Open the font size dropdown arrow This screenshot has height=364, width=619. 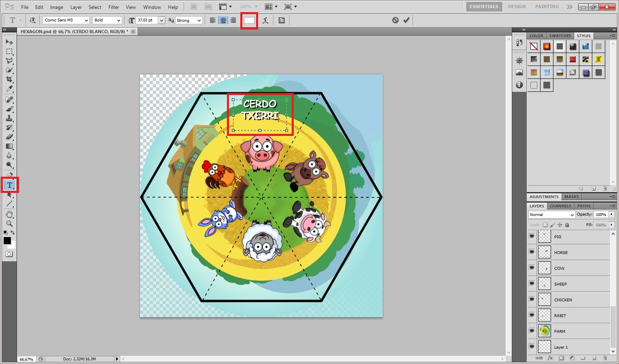click(x=161, y=20)
